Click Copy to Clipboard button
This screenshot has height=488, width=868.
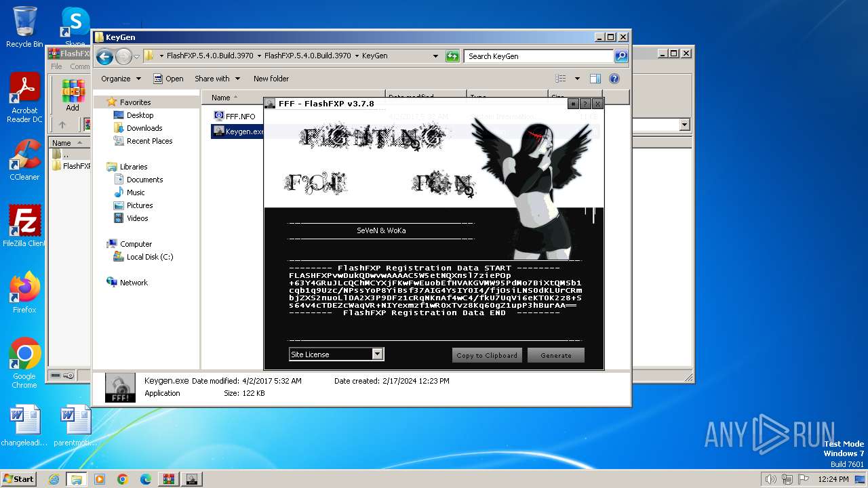click(487, 355)
